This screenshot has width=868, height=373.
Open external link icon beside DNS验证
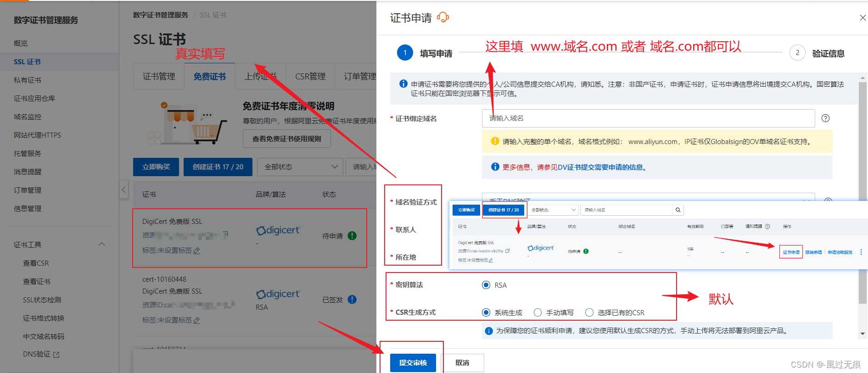click(56, 355)
